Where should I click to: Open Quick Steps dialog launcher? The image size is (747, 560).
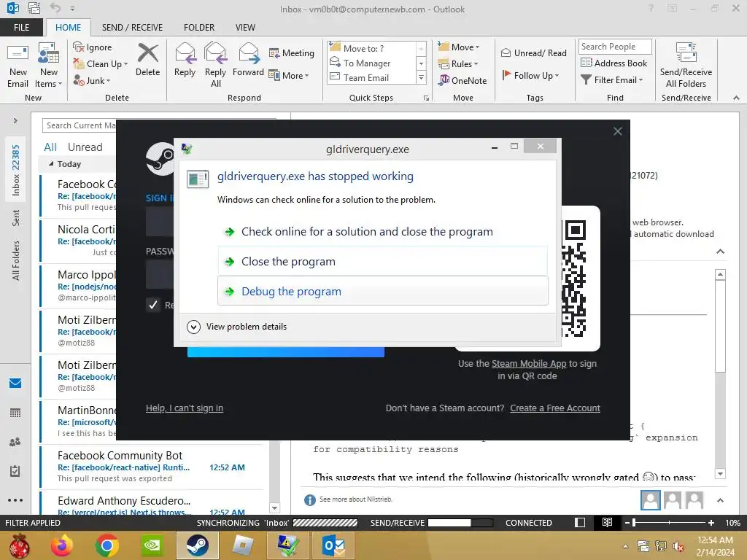click(x=426, y=98)
